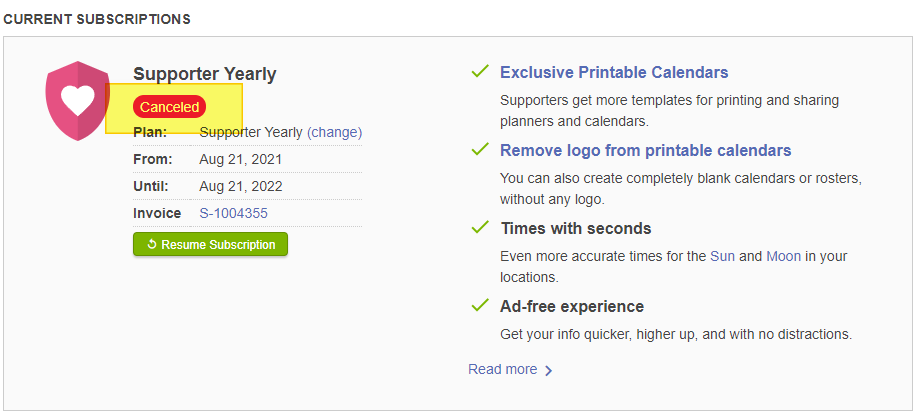
Task: Click the Ad-free experience heading
Action: 572,306
